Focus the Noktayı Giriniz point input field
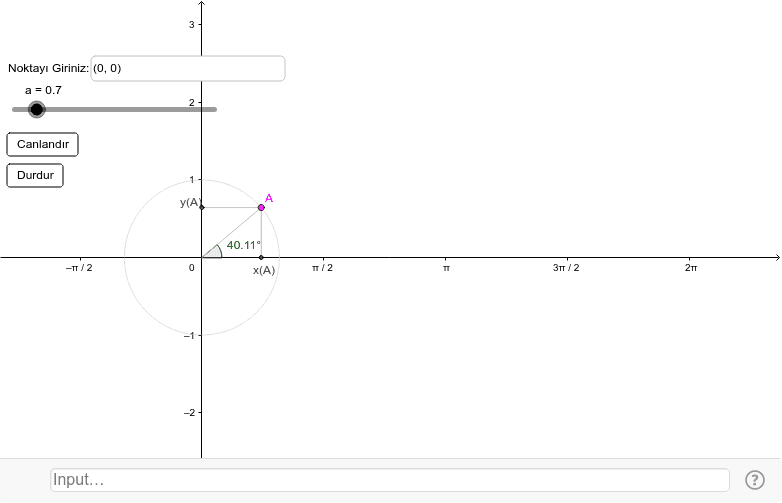The width and height of the screenshot is (782, 503). [x=188, y=68]
